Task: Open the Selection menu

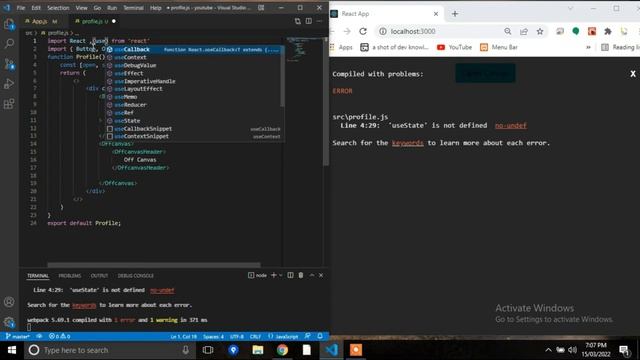Action: [58, 8]
